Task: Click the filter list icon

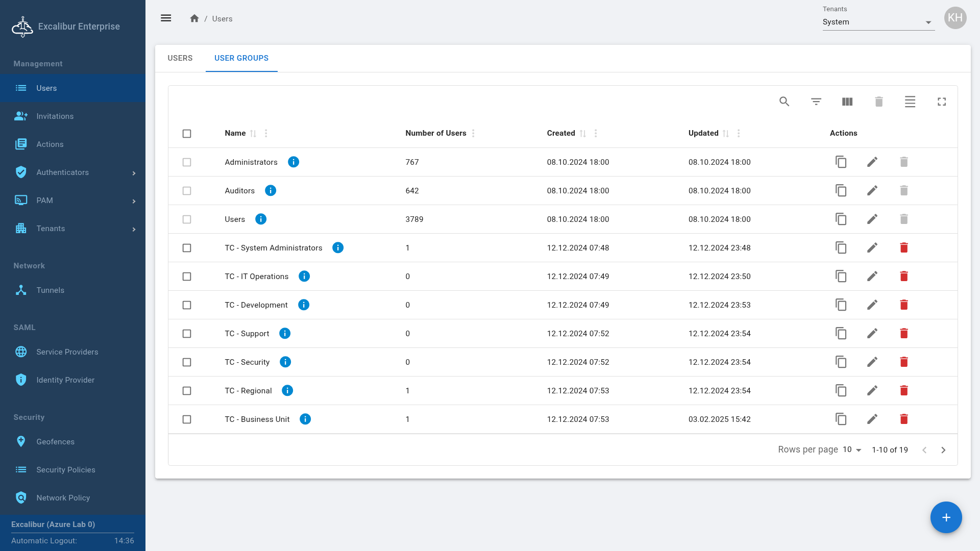Action: [816, 102]
